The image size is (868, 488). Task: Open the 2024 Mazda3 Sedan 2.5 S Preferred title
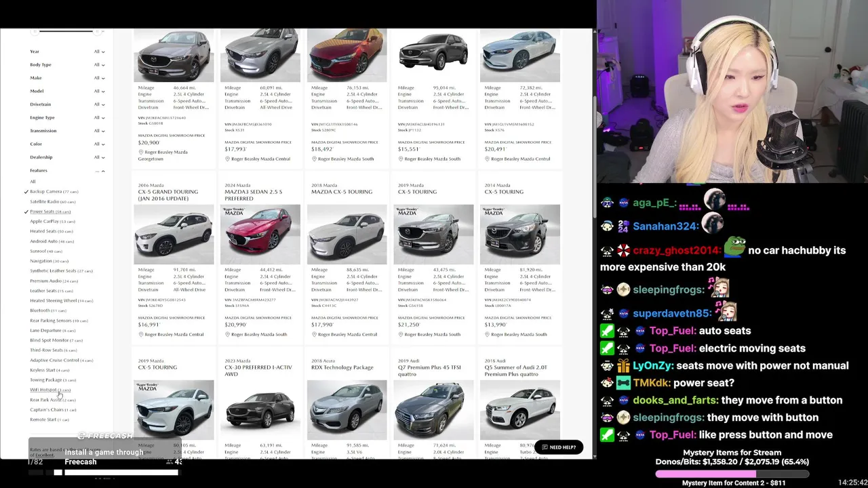(x=254, y=195)
